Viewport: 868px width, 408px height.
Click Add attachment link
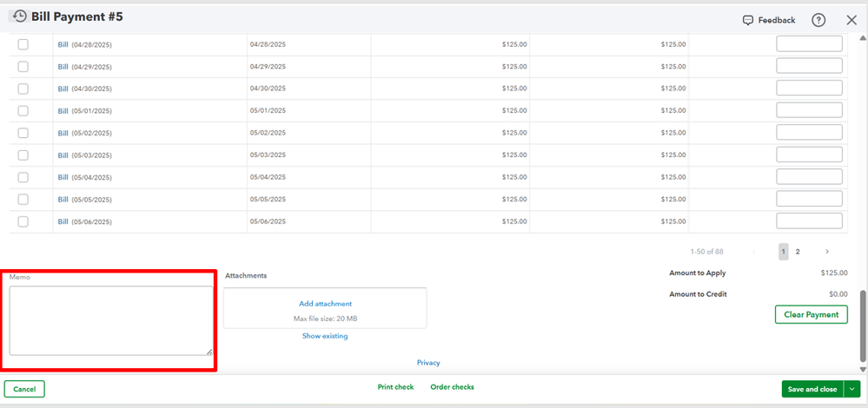[x=326, y=304]
